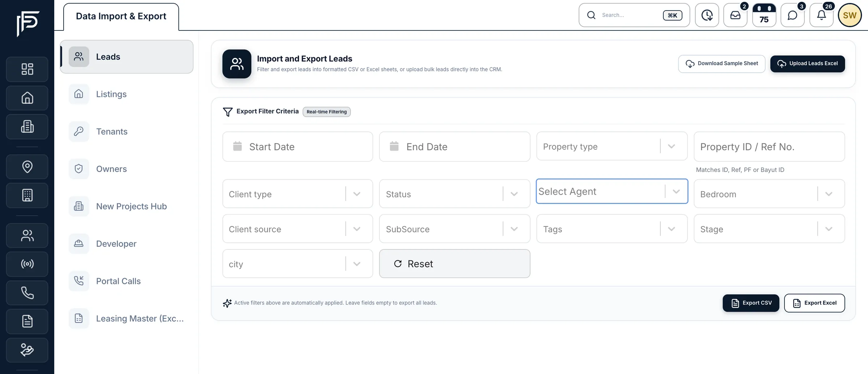Expand the Stage dropdown

tap(769, 229)
